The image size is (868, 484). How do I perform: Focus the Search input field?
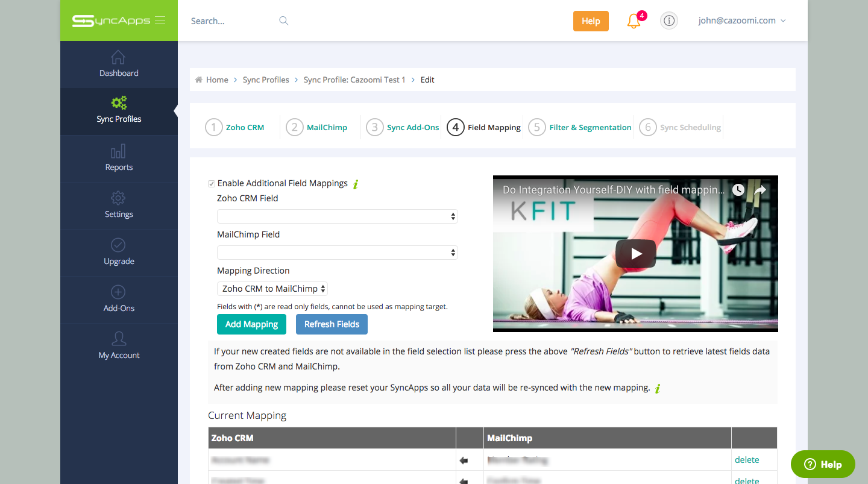click(x=232, y=20)
